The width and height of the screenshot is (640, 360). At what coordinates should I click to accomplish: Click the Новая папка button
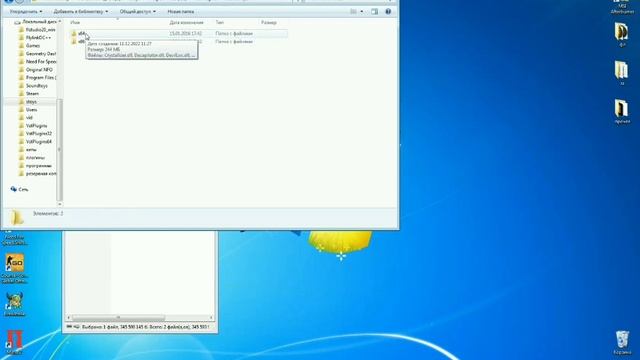[x=181, y=11]
